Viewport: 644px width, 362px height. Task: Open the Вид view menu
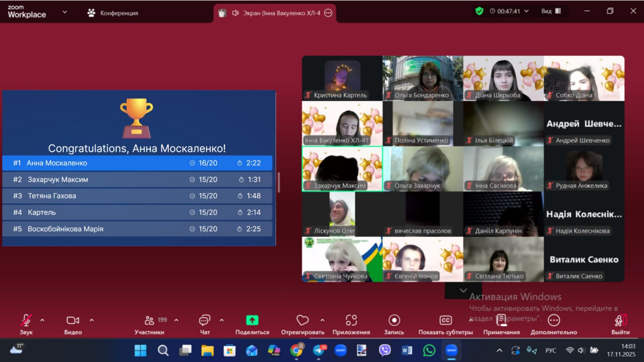click(551, 11)
